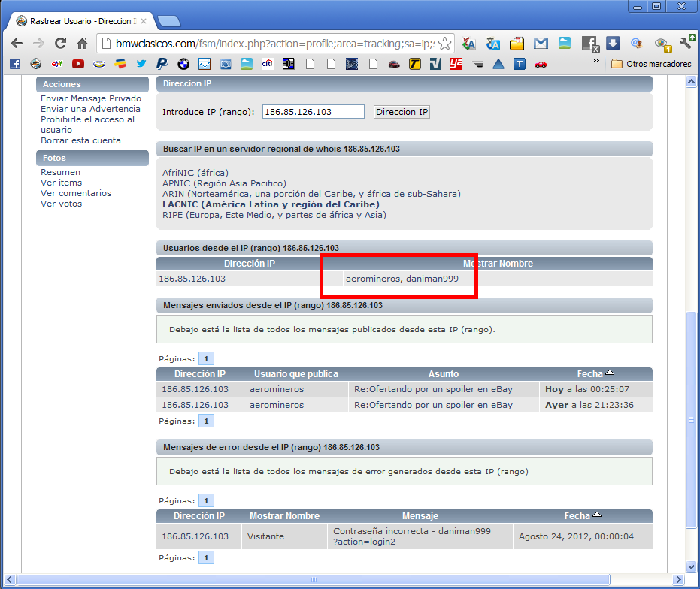Open Resumen under Fotos
This screenshot has width=700, height=589.
click(61, 172)
